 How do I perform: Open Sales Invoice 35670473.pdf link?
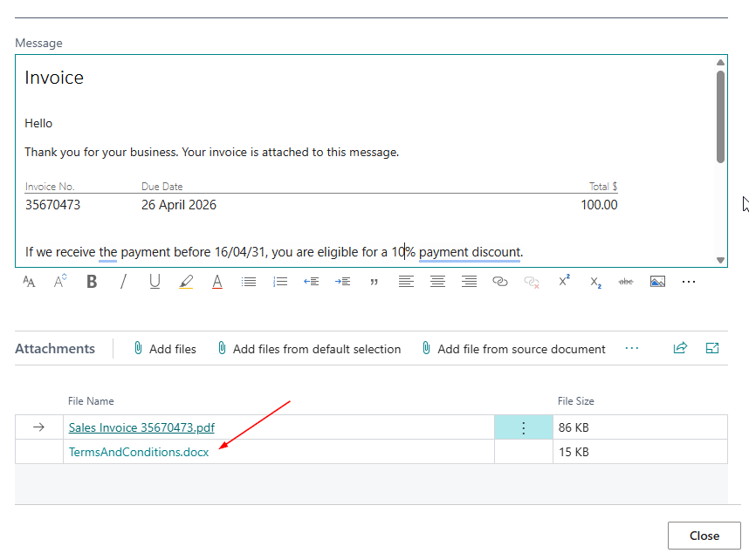[141, 427]
